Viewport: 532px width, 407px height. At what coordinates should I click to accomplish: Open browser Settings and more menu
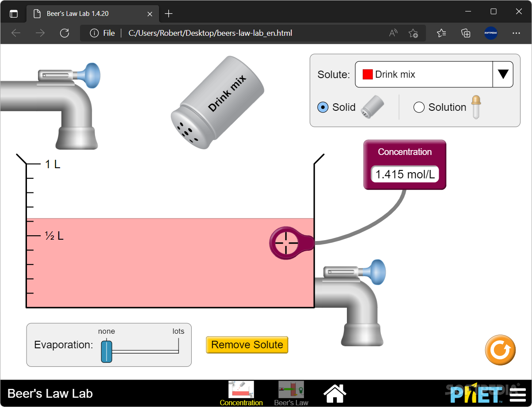click(x=516, y=33)
